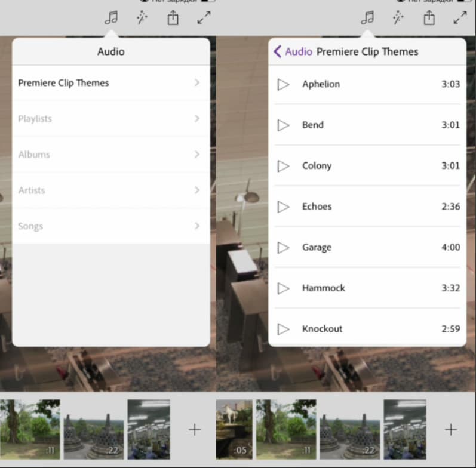Tap the magic wand icon in left screen
Viewport: 476px width, 468px height.
click(142, 17)
